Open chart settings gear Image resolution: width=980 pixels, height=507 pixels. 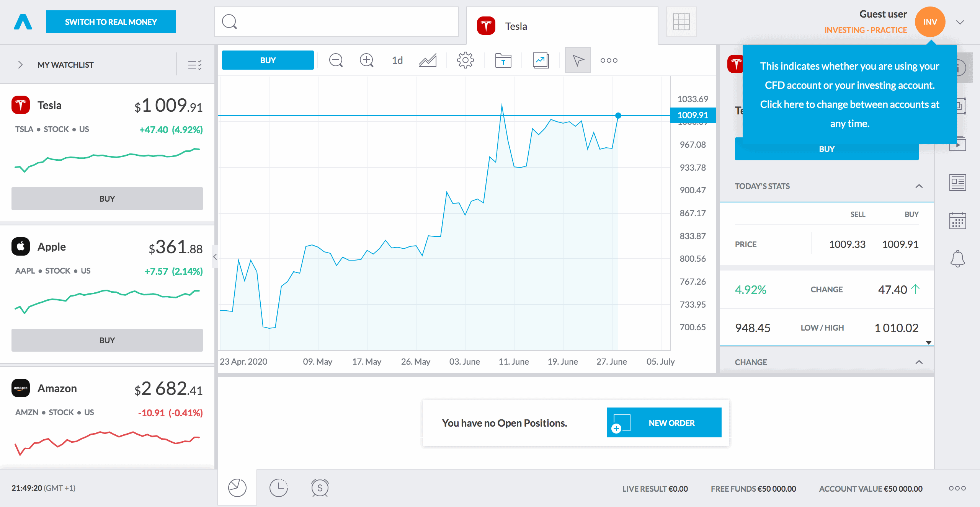(465, 60)
